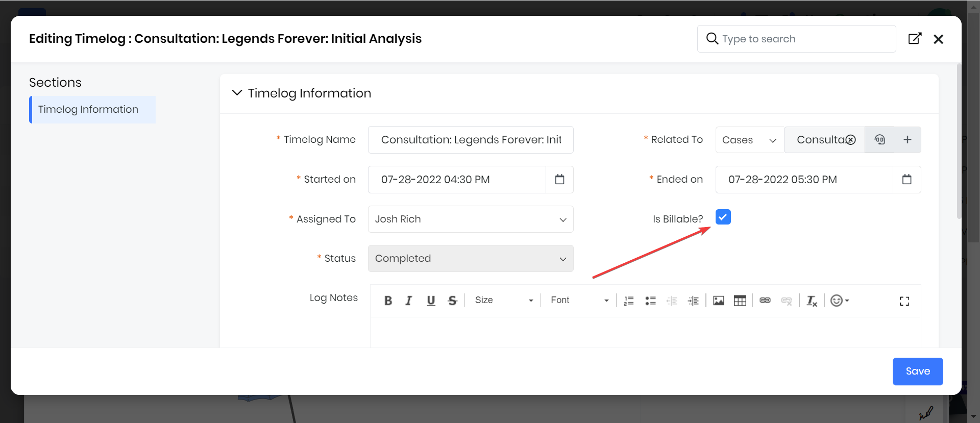The height and width of the screenshot is (423, 980).
Task: Open the emoji picker in editor toolbar
Action: click(x=839, y=301)
